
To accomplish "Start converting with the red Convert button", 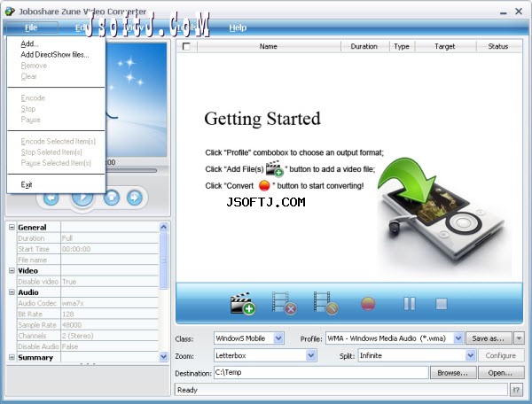I will coord(368,304).
